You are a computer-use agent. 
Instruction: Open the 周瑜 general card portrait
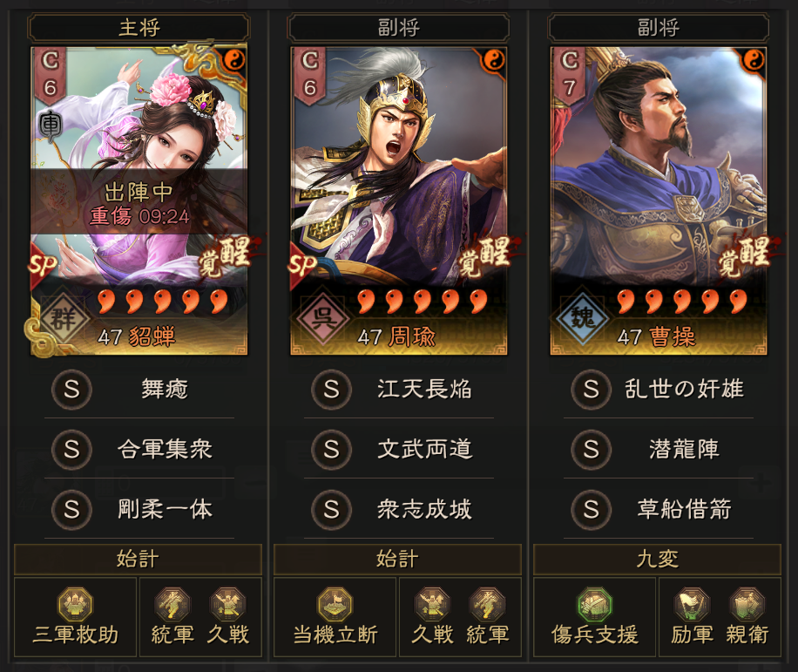pyautogui.click(x=398, y=200)
